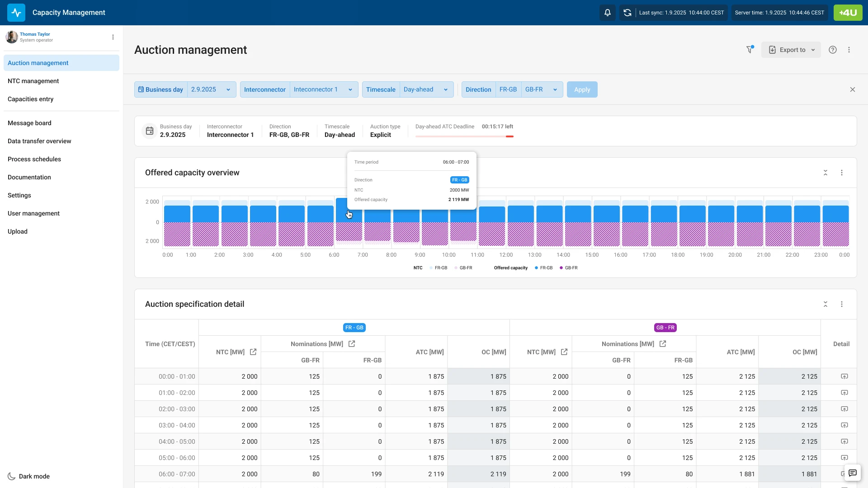Screen dimensions: 868x488
Task: Click the +4U badge icon
Action: tap(848, 13)
